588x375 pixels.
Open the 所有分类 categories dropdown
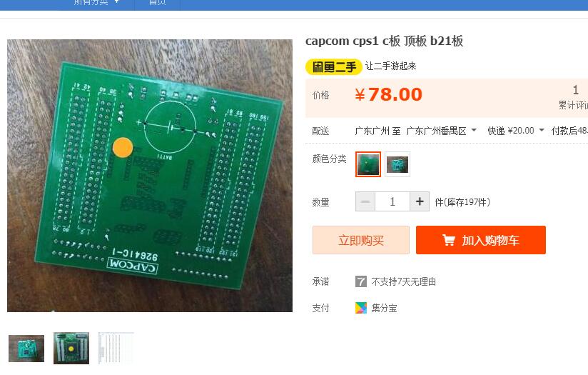(x=97, y=3)
